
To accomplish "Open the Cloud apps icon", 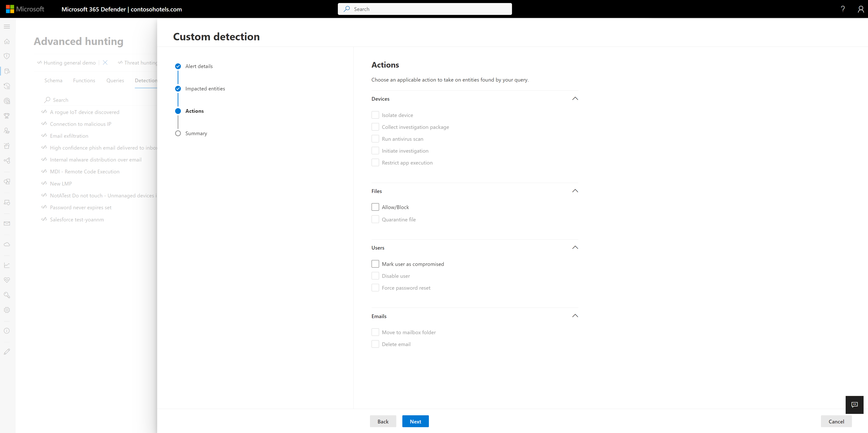I will point(7,244).
